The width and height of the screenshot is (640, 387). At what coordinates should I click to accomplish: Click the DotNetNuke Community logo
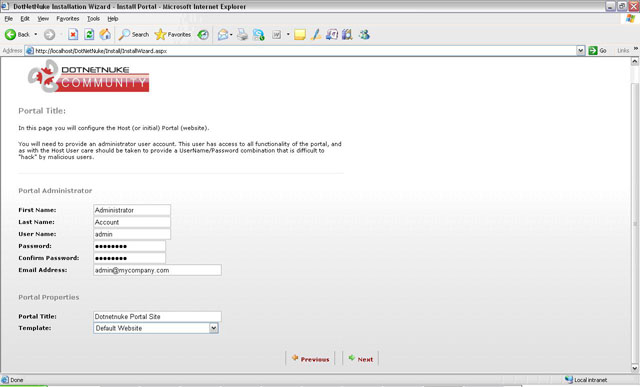[x=88, y=76]
